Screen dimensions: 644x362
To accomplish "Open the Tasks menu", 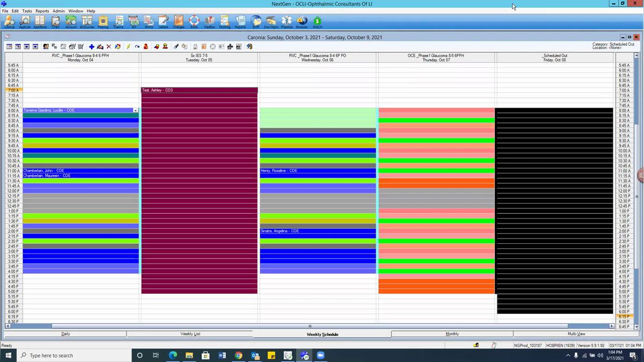I will click(27, 10).
